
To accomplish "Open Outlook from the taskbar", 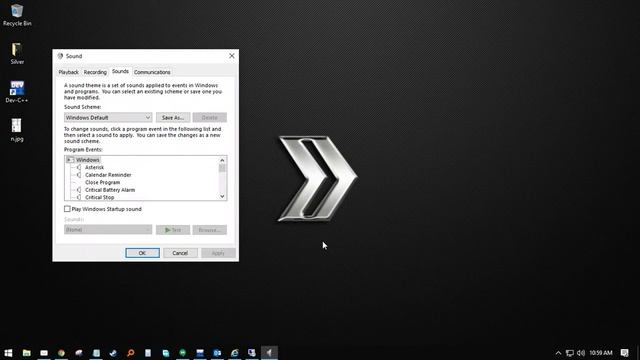I will pos(217,353).
